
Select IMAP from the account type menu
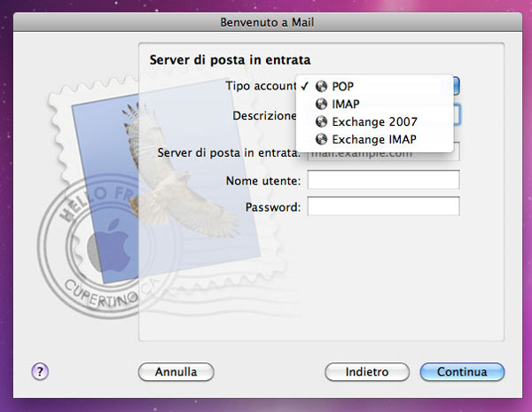pyautogui.click(x=345, y=104)
